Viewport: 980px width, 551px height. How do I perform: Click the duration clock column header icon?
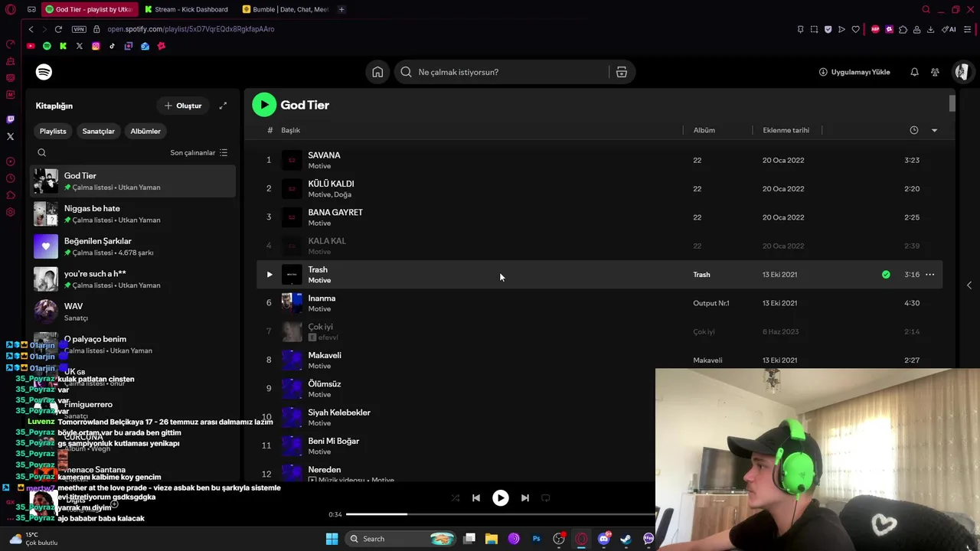click(913, 130)
